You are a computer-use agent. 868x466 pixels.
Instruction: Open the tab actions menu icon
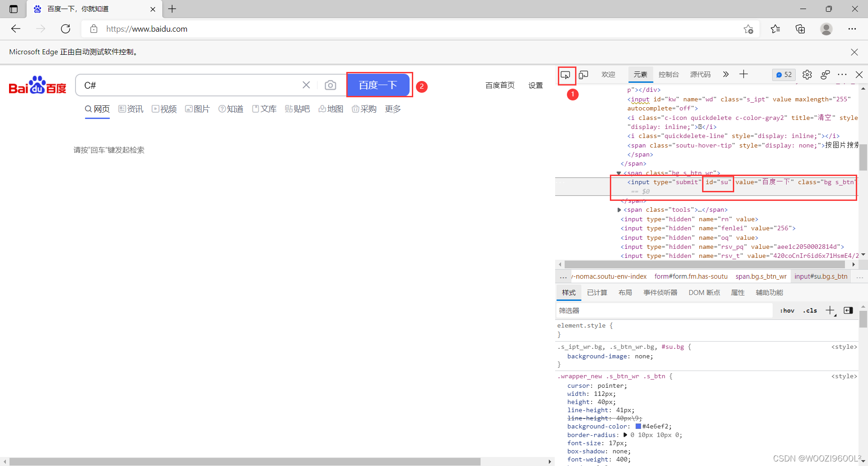14,9
